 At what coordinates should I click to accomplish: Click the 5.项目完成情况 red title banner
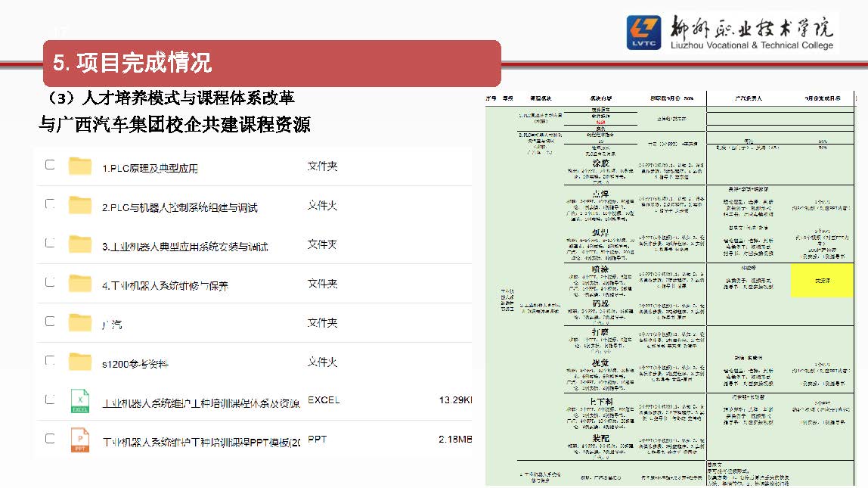271,63
